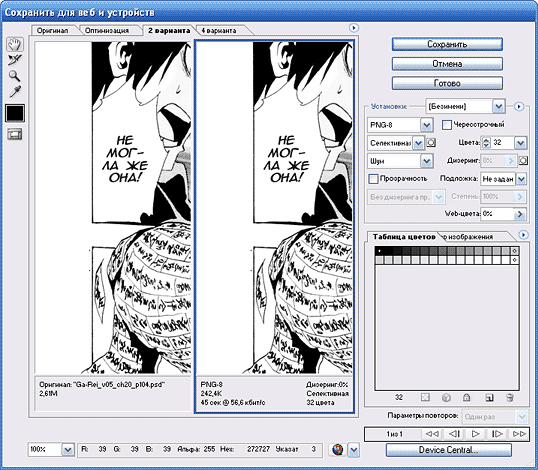538x470 pixels.
Task: Enable the Прозрачность checkbox
Action: [x=373, y=179]
